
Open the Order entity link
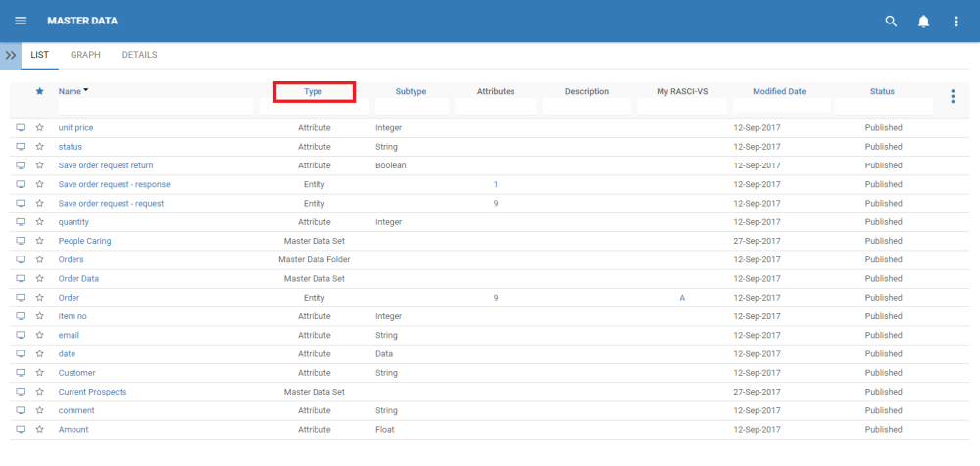pos(69,298)
